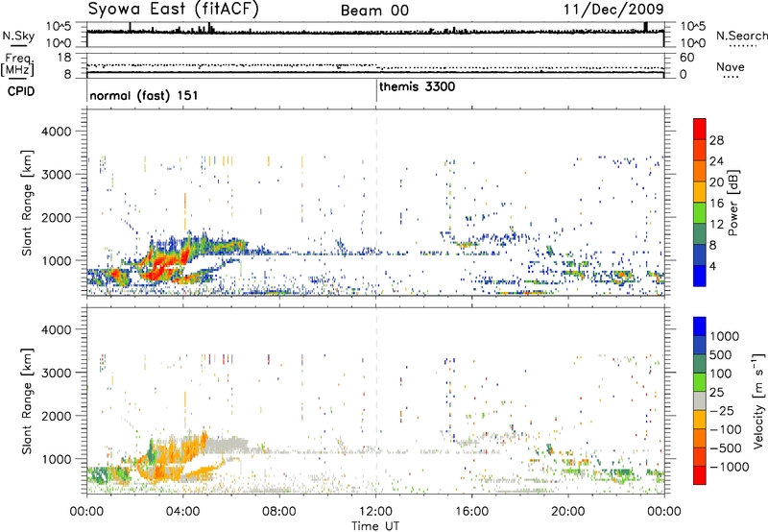Click the "4" tick label on Power colorbar

(712, 266)
